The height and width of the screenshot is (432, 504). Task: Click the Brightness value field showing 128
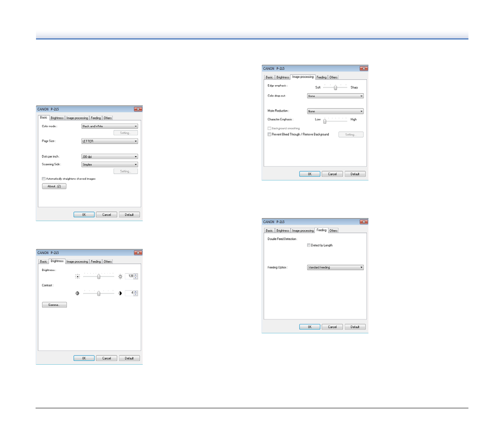coord(130,276)
